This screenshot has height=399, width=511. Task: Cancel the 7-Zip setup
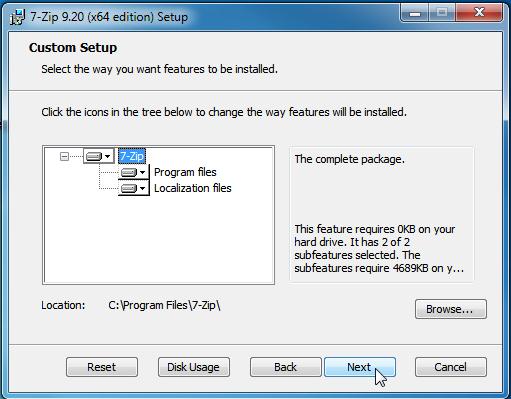pyautogui.click(x=451, y=367)
